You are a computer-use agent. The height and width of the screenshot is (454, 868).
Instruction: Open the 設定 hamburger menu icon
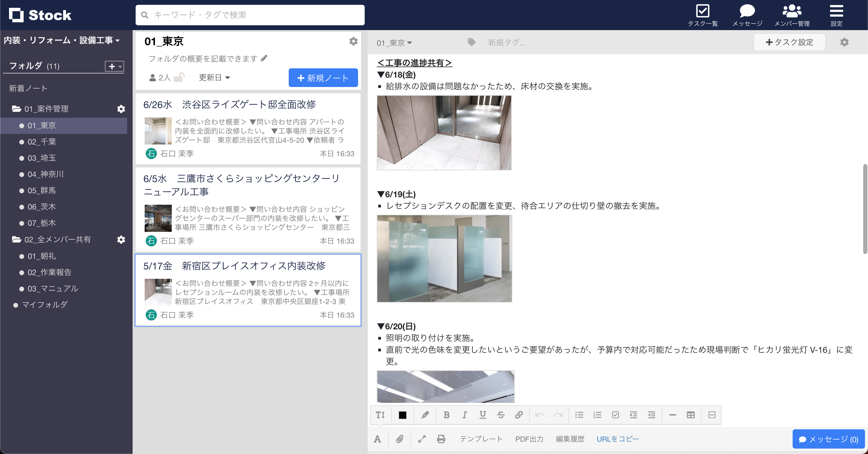point(836,15)
